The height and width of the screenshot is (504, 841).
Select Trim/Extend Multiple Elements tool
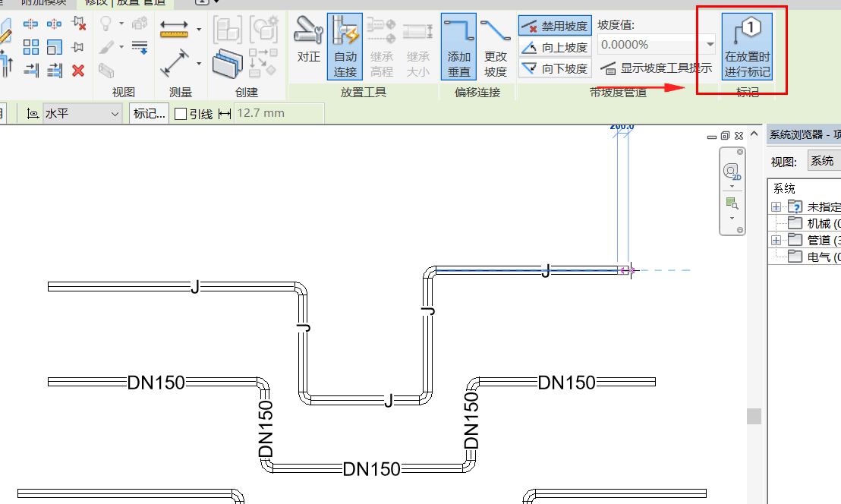(x=54, y=71)
